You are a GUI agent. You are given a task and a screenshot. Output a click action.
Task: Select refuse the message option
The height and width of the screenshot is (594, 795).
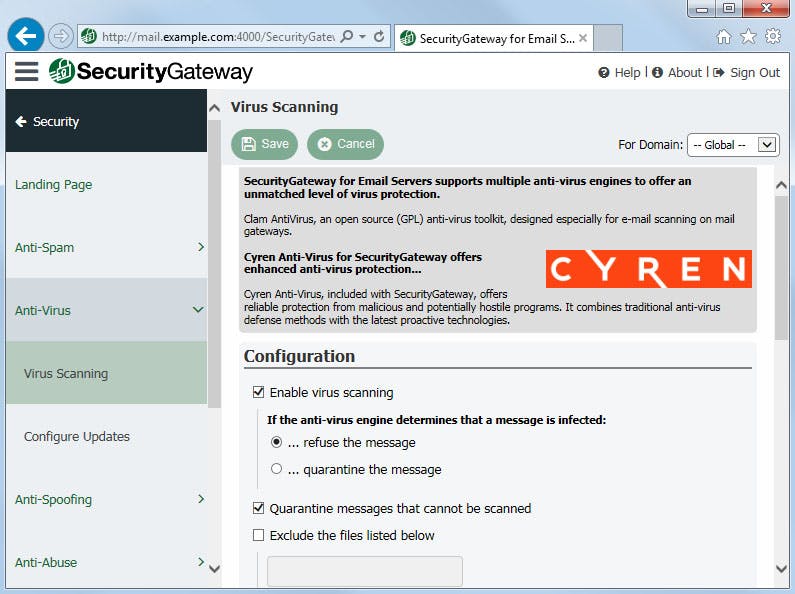tap(276, 442)
